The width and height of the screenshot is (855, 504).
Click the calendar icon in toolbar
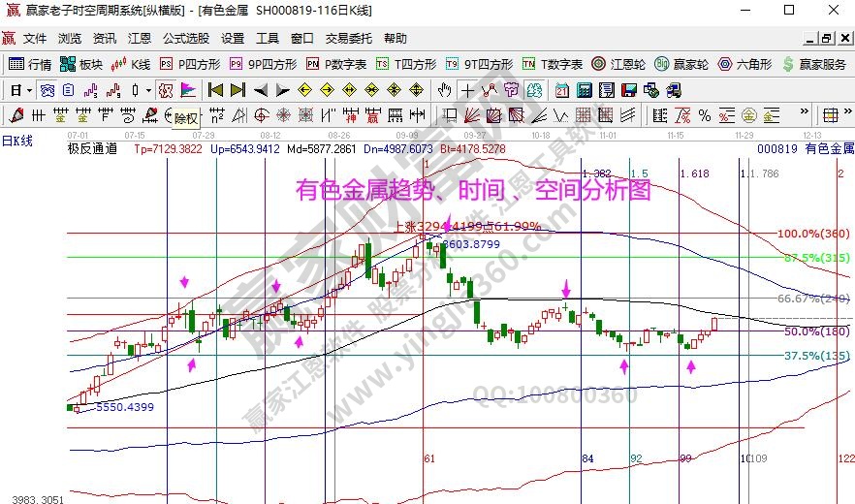(561, 90)
